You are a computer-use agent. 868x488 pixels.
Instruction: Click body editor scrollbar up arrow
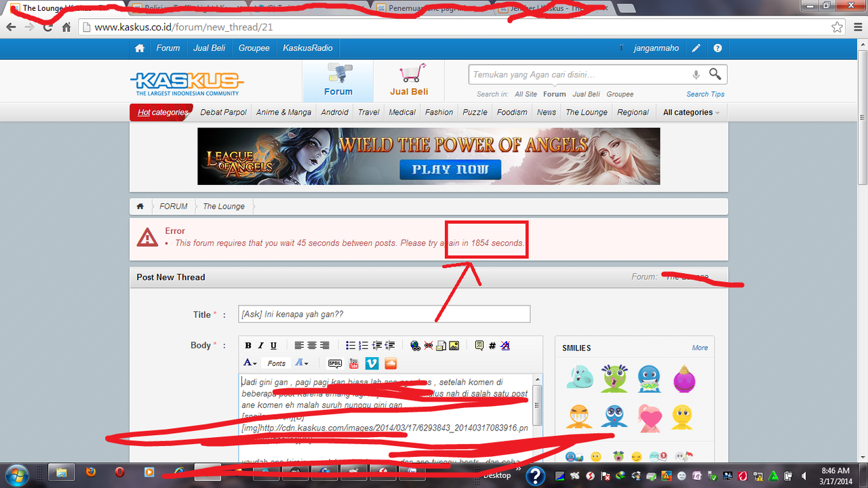point(537,379)
